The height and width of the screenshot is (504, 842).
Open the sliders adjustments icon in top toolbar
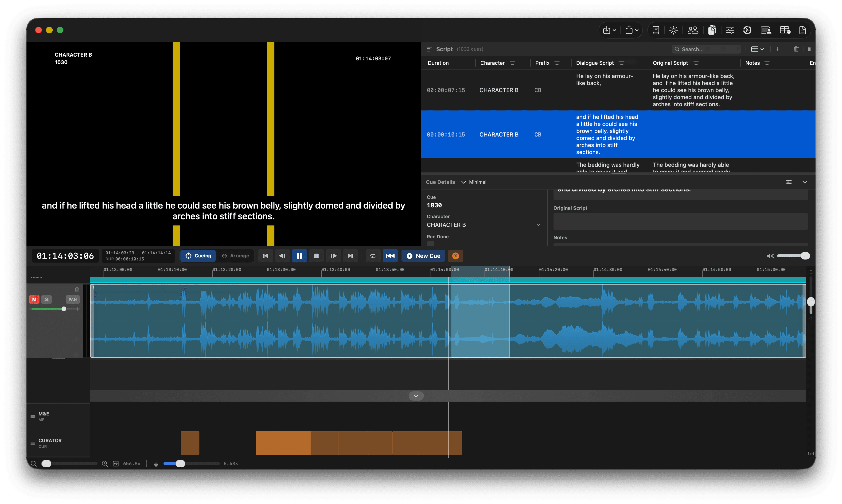(730, 30)
